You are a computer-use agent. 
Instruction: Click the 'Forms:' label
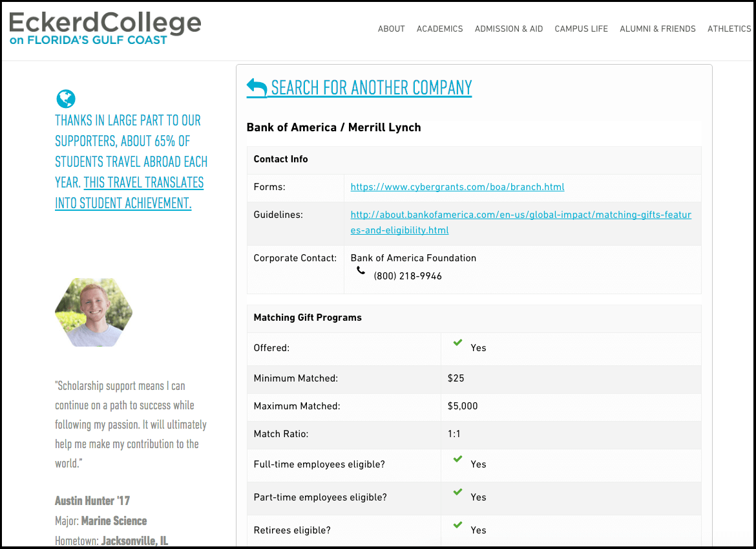coord(269,187)
